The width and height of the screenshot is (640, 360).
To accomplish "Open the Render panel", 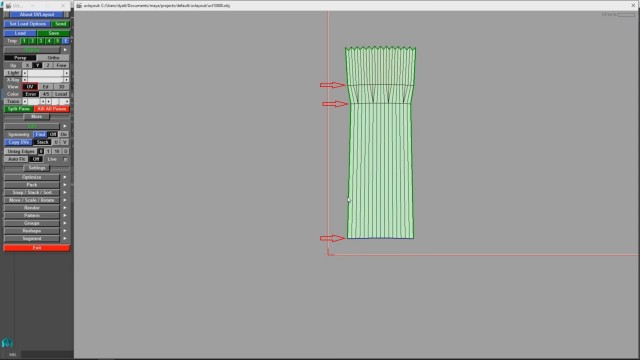I will [x=32, y=208].
